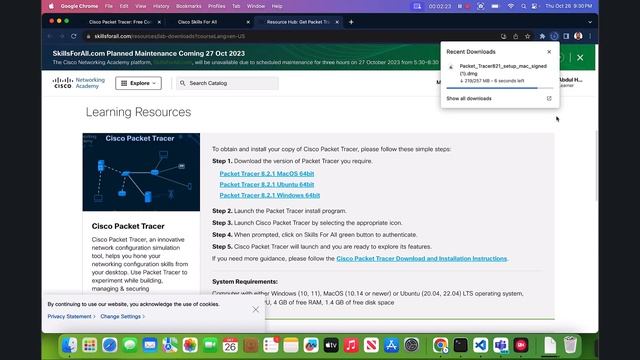Launch Safari from the dock
640x360 pixels.
109,345
